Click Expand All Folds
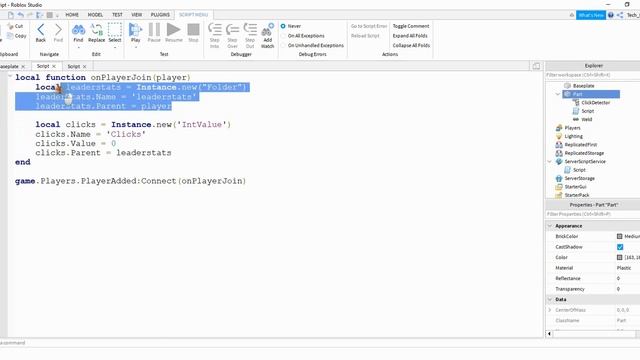This screenshot has width=640, height=360. [x=410, y=36]
